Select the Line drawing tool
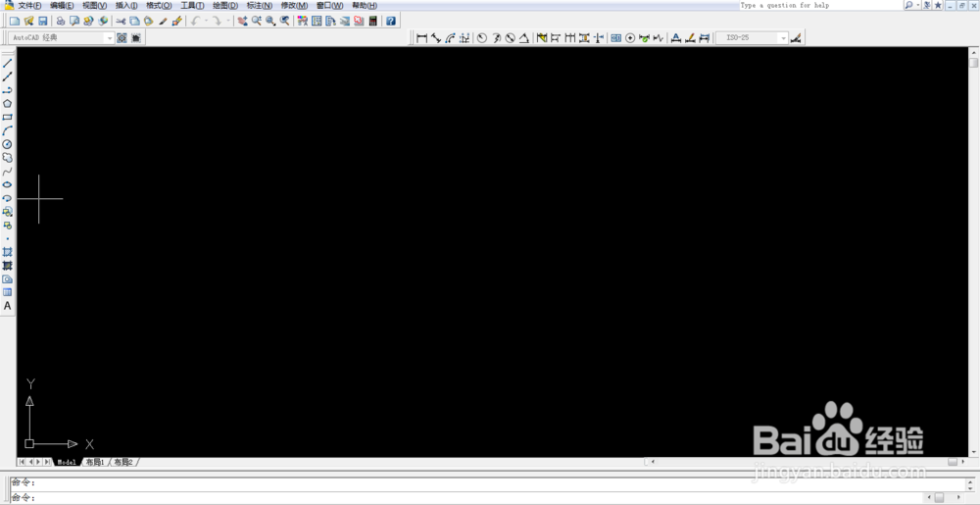Screen dimensions: 980x505 [8, 63]
